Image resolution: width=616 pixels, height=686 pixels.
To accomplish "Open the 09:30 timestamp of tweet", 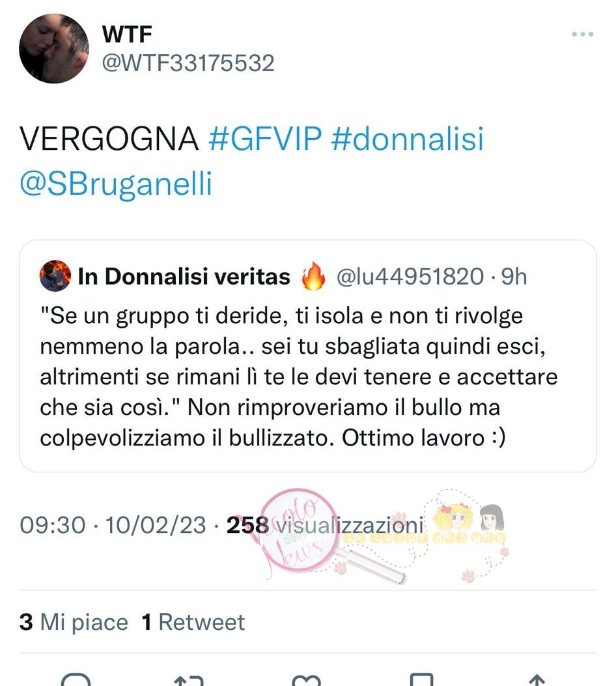I will [x=53, y=525].
